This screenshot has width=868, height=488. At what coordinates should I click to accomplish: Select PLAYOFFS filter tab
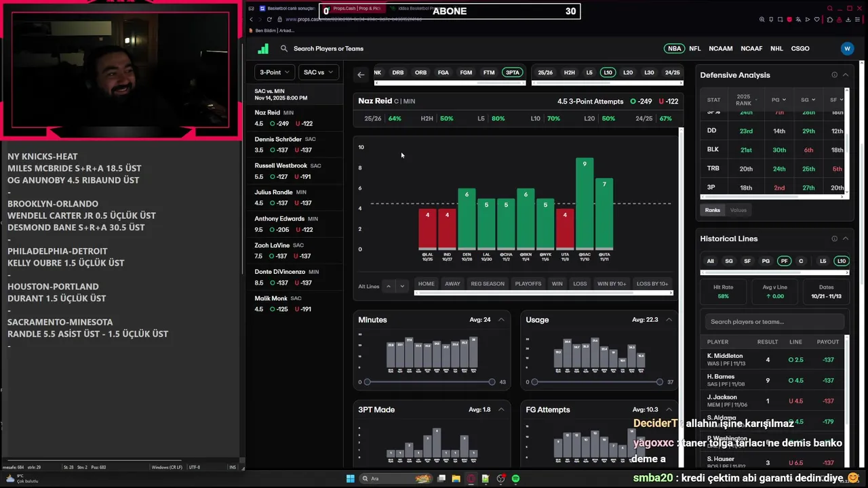point(528,284)
